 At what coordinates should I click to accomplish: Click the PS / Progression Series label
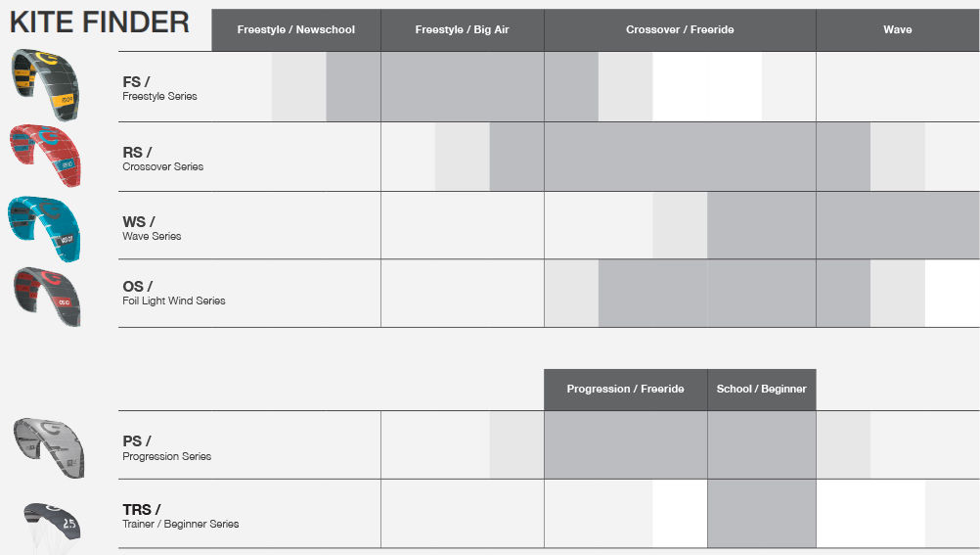point(166,448)
